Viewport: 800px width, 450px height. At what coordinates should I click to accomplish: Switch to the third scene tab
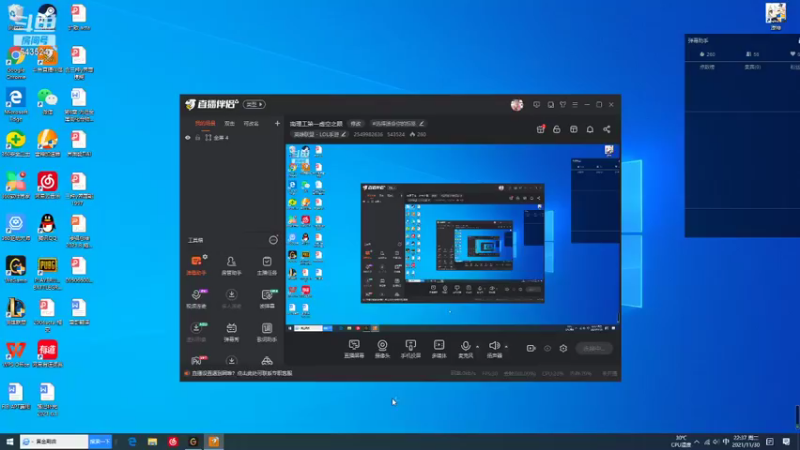click(x=251, y=123)
